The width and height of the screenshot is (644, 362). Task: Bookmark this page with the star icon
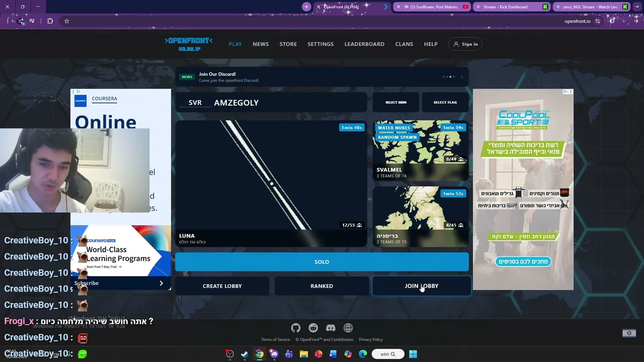66,21
